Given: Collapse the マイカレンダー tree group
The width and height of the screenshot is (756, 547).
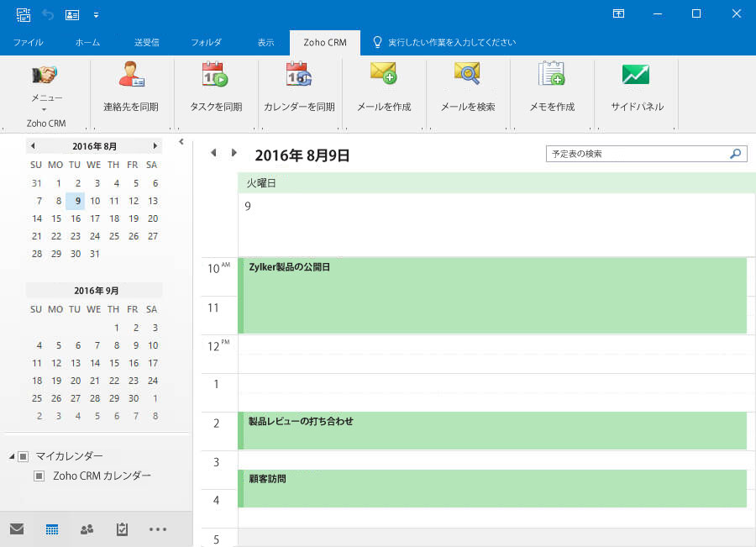Looking at the screenshot, I should click(12, 456).
